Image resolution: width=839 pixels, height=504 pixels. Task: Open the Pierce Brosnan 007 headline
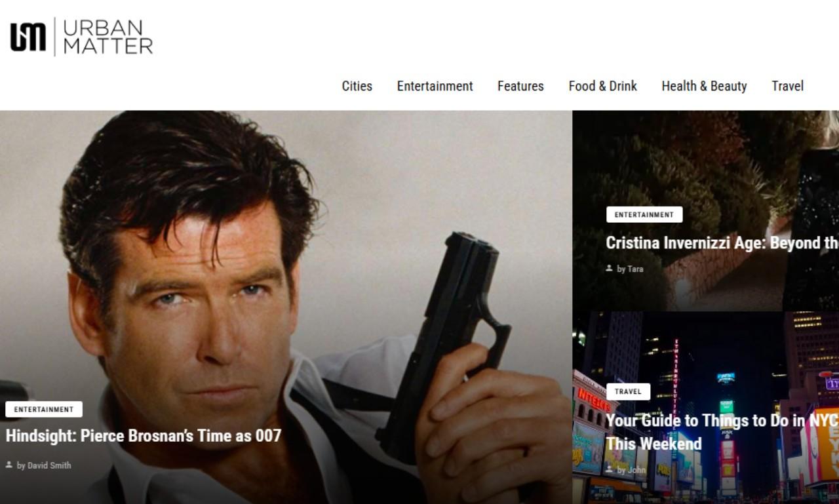[144, 436]
